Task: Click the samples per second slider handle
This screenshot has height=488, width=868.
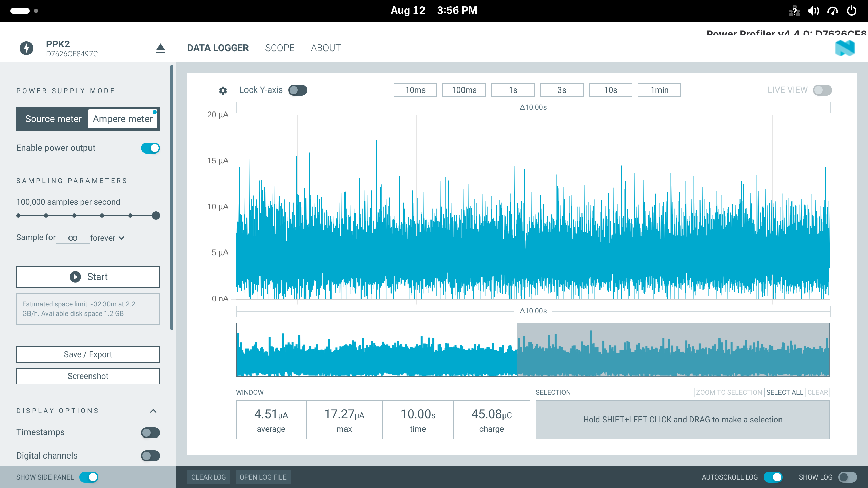Action: click(x=156, y=216)
